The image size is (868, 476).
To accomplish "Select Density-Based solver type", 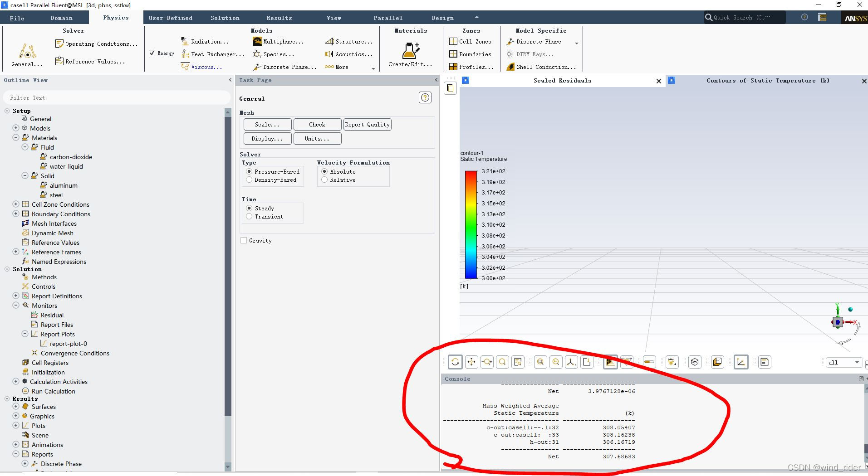I will [249, 180].
